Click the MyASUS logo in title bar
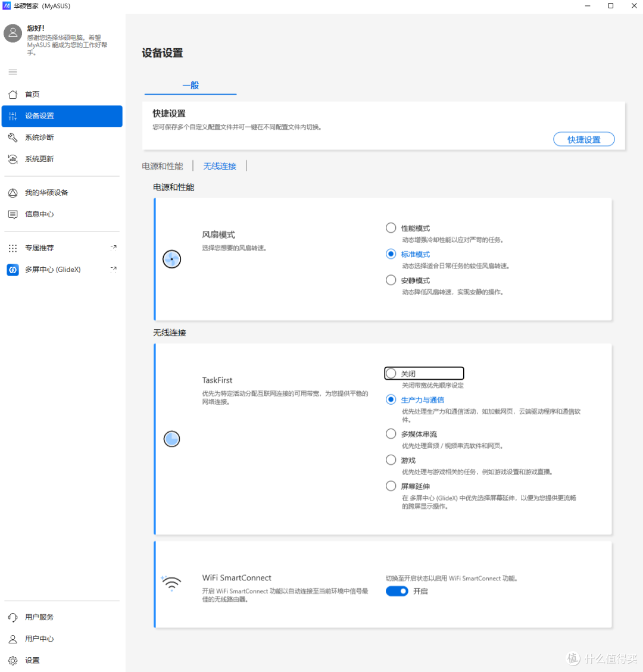The width and height of the screenshot is (643, 672). 7,5
